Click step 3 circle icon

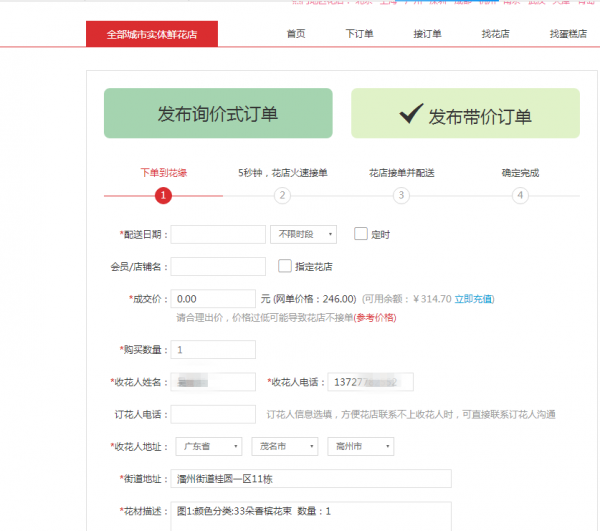pyautogui.click(x=401, y=196)
